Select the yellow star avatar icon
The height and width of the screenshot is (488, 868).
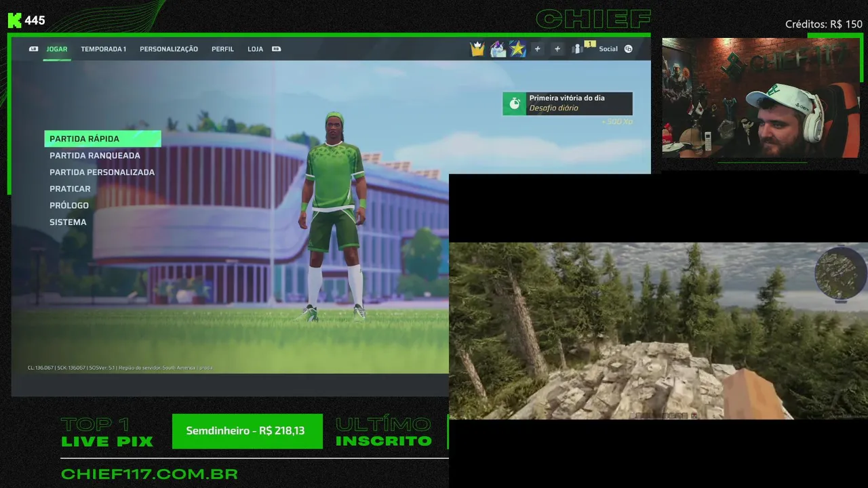point(518,49)
